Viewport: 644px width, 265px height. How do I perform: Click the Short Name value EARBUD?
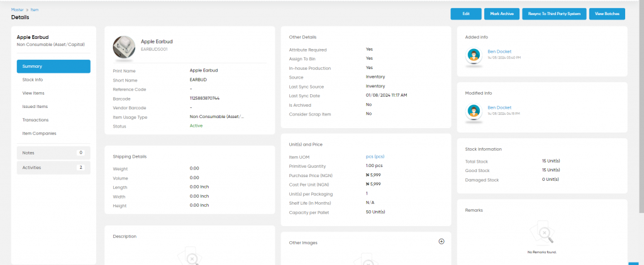[198, 80]
